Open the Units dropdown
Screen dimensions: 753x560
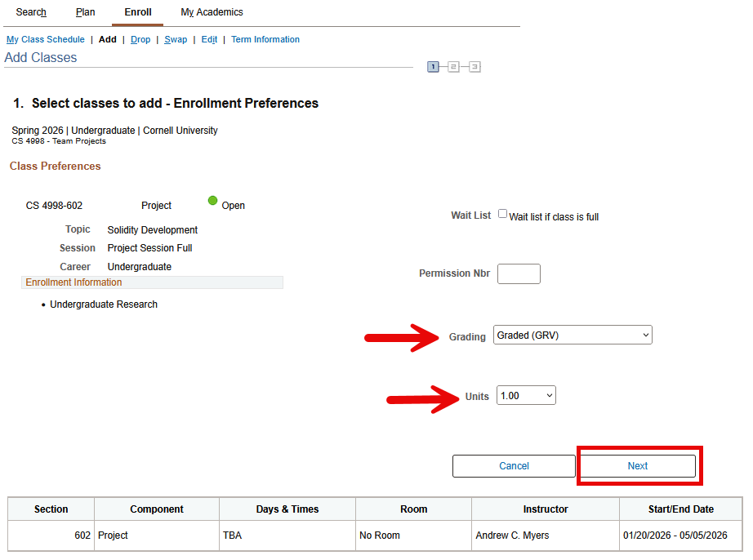526,395
